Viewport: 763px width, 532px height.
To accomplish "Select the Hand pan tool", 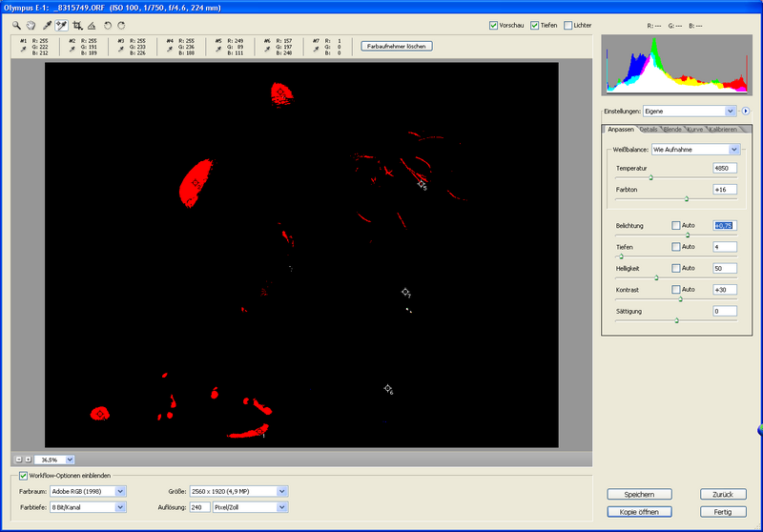I will pos(31,25).
